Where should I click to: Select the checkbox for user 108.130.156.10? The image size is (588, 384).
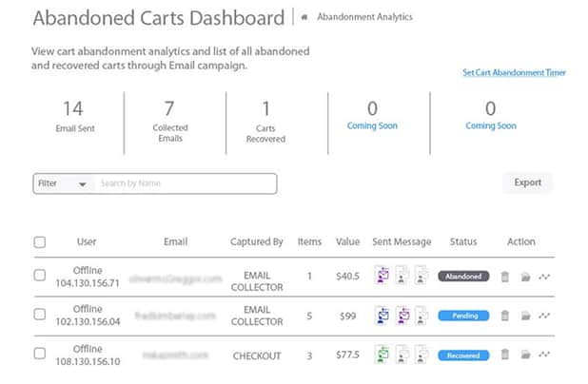pos(39,354)
